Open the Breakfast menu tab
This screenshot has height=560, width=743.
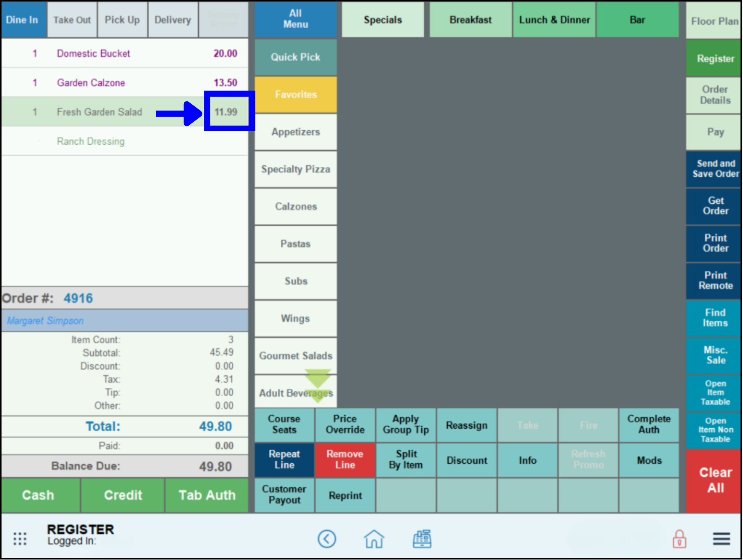470,20
